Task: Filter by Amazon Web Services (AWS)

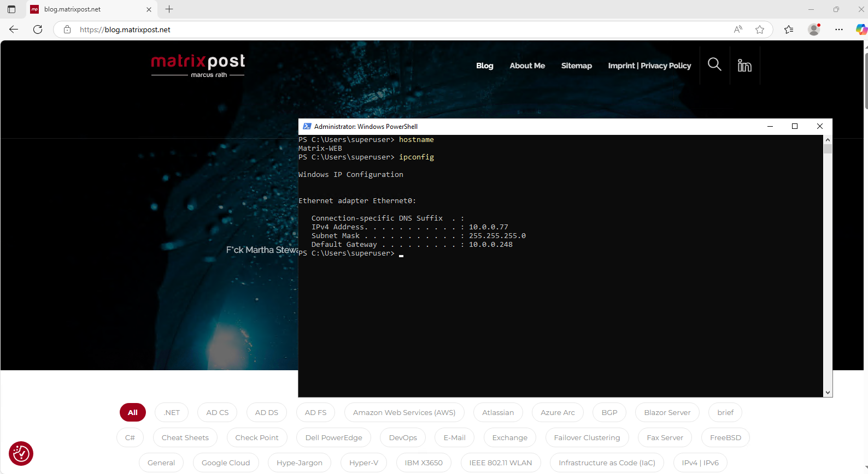Action: click(404, 412)
